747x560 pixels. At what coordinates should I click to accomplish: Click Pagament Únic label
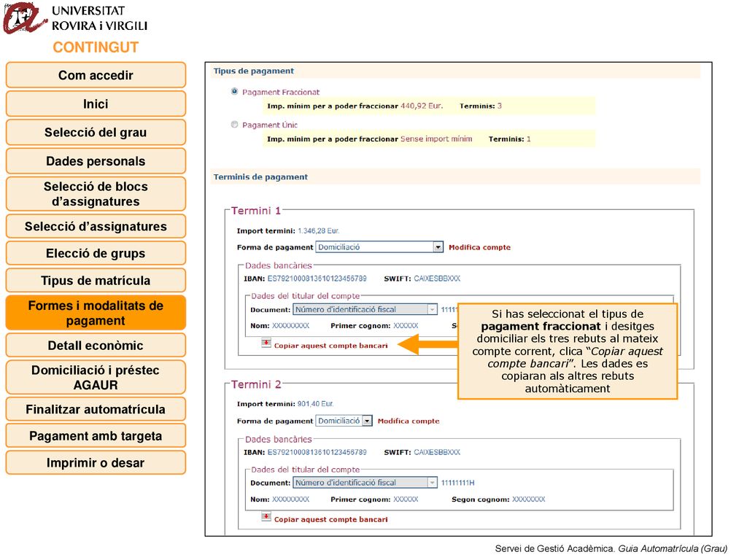click(x=270, y=125)
